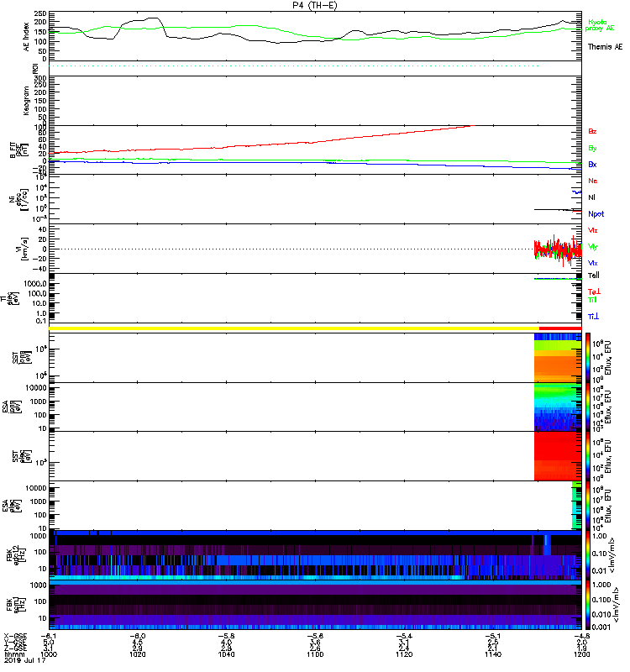Click the blue "Vix" velocity legend label
630x672 pixels.
[x=593, y=263]
